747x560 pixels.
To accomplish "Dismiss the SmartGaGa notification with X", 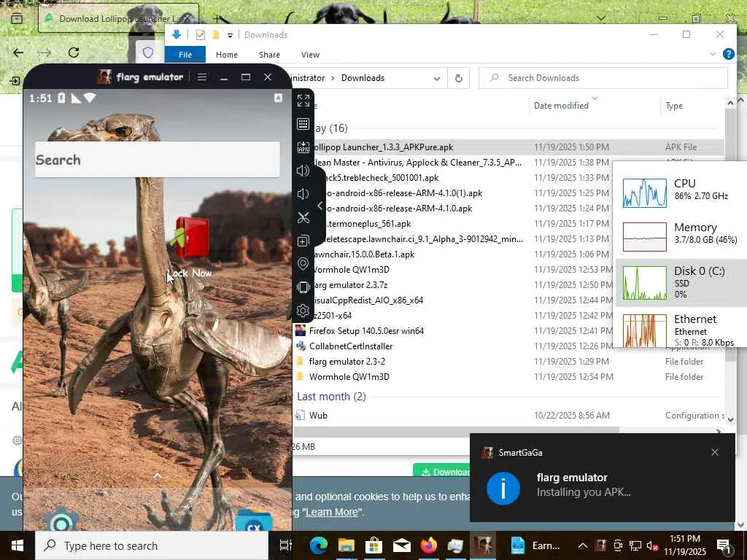I will (715, 452).
